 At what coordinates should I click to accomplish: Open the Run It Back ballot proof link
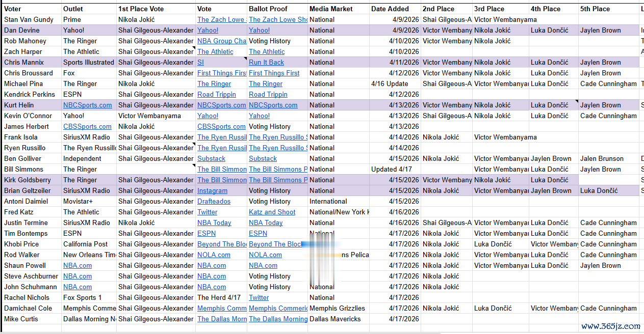266,62
